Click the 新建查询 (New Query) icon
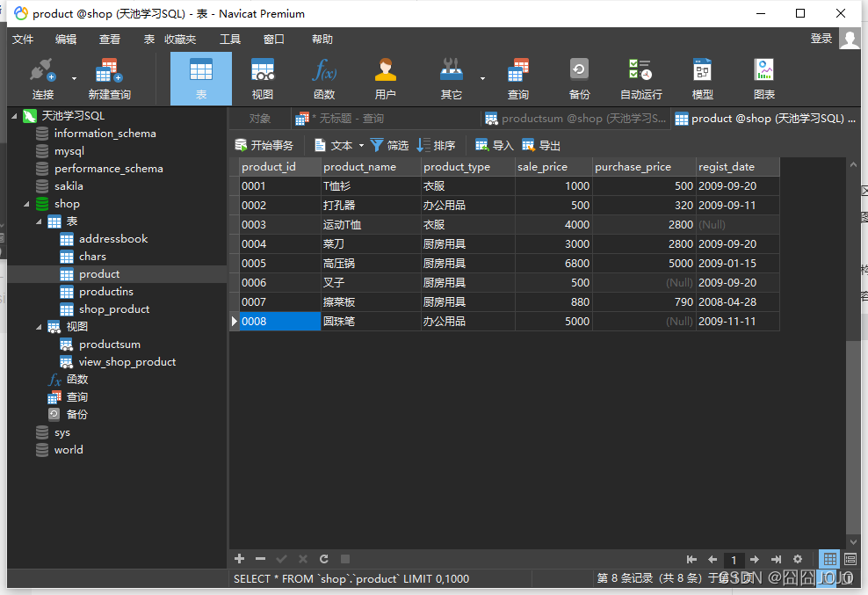The width and height of the screenshot is (868, 595). [110, 79]
